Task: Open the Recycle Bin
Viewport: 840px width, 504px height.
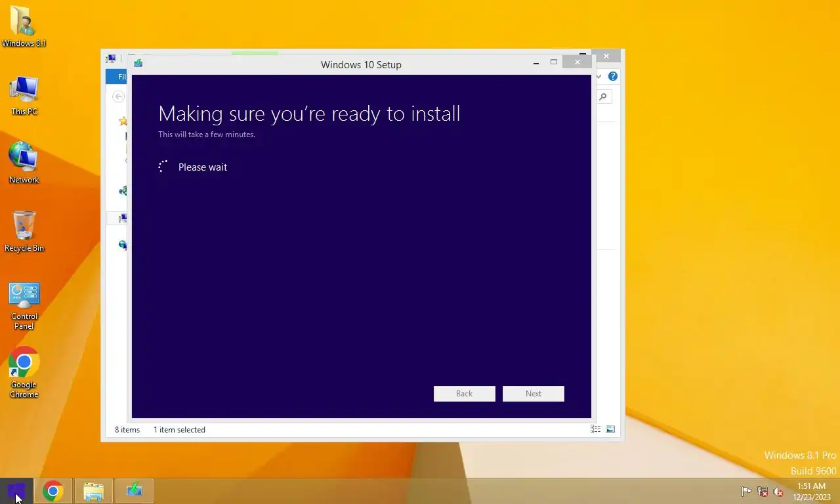Action: click(24, 232)
